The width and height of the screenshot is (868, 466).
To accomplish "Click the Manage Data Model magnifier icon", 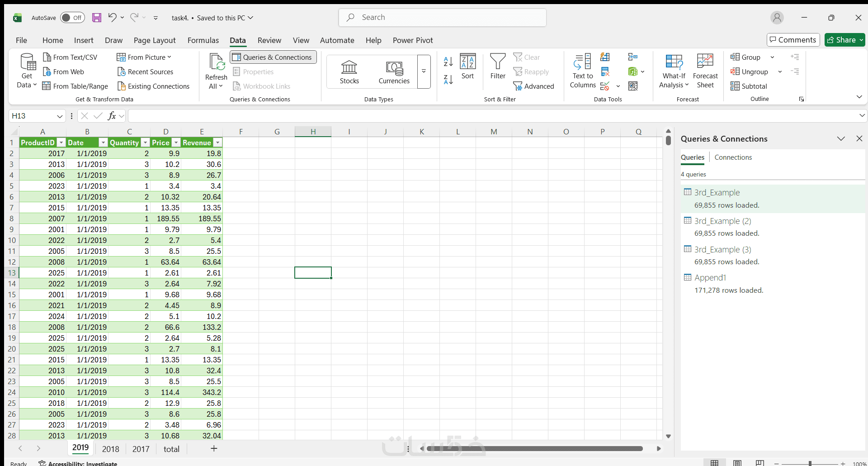I will 633,86.
